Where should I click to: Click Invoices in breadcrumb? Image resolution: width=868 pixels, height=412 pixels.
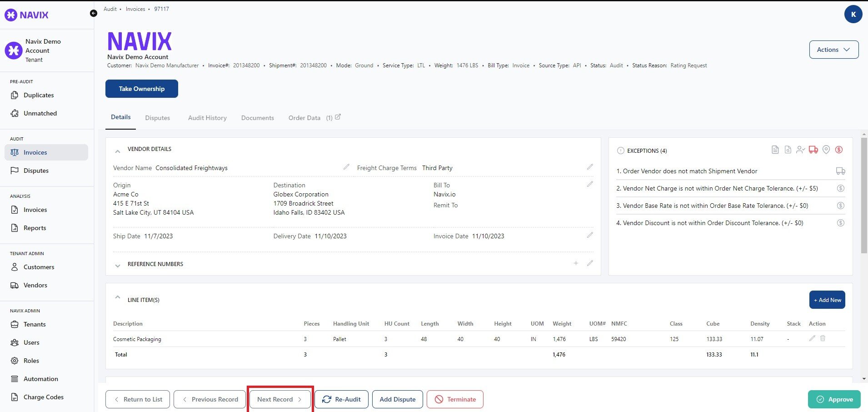(135, 9)
